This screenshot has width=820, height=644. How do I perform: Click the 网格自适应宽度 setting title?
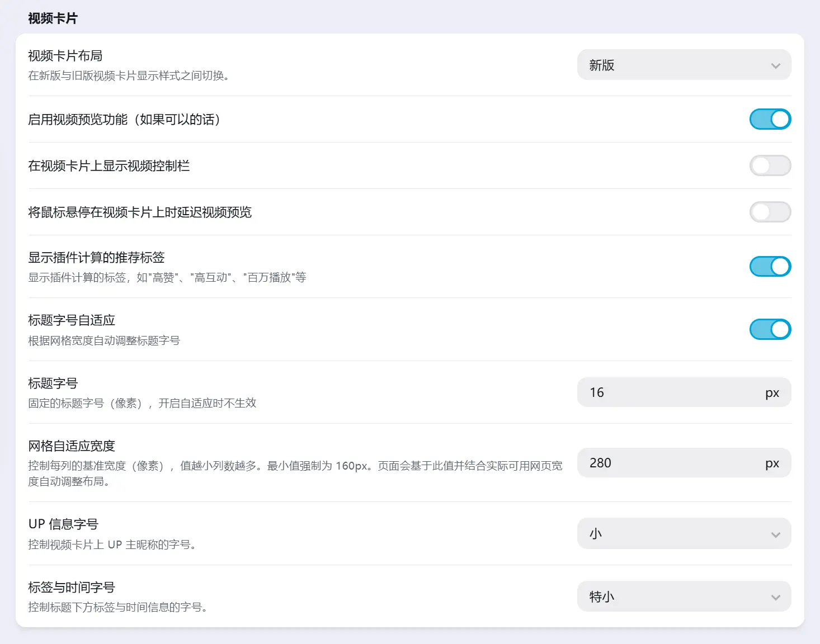pos(72,446)
